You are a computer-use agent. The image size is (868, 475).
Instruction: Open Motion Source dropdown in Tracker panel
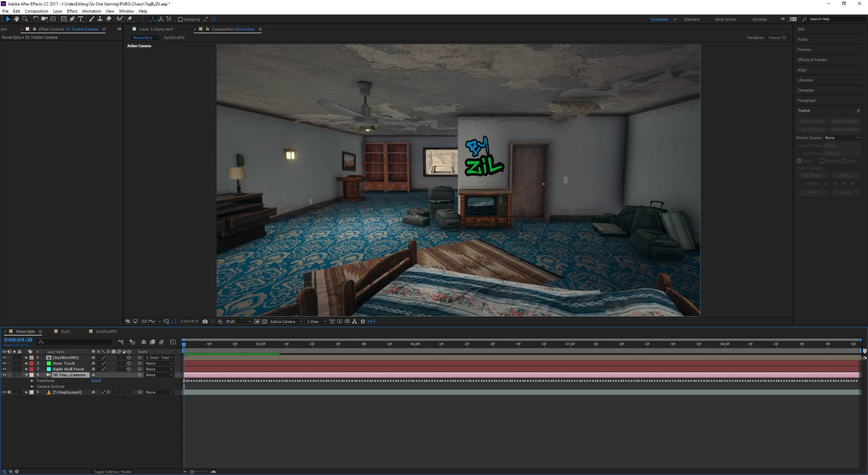(842, 138)
